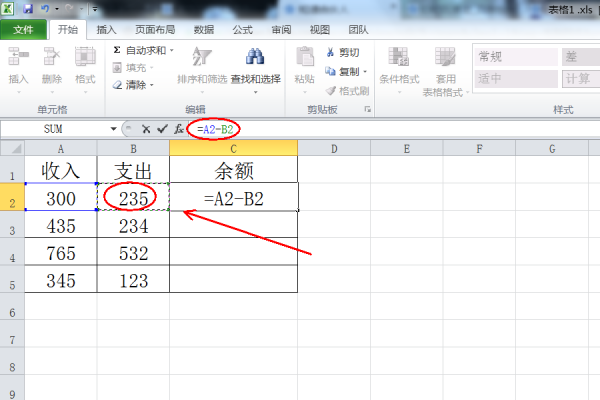600x400 pixels.
Task: Select column B header
Action: [133, 149]
